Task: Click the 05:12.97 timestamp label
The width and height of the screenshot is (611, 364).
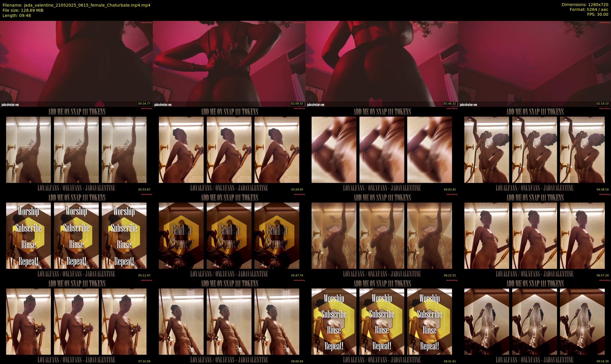Action: pyautogui.click(x=144, y=276)
